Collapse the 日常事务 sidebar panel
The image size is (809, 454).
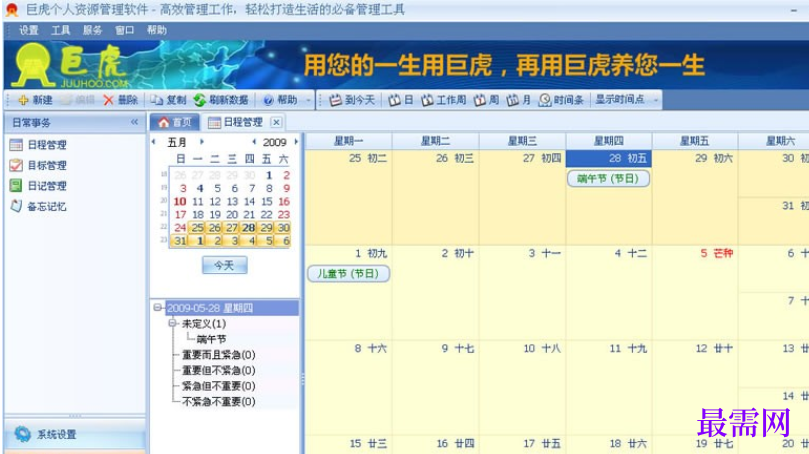click(135, 122)
